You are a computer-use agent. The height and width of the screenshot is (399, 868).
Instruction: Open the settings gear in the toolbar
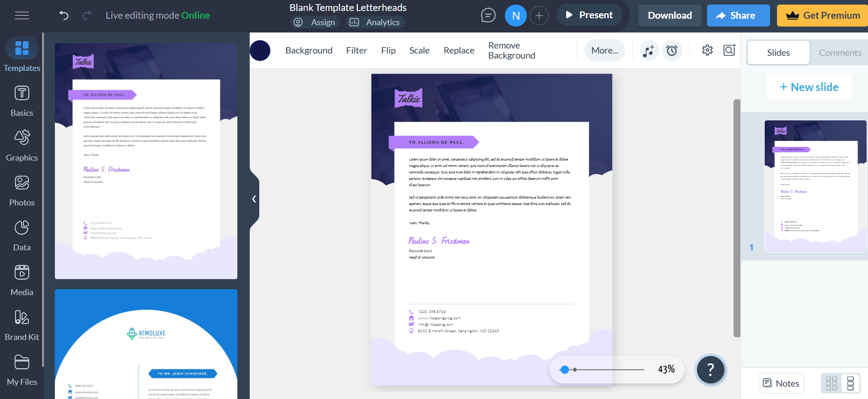point(707,50)
